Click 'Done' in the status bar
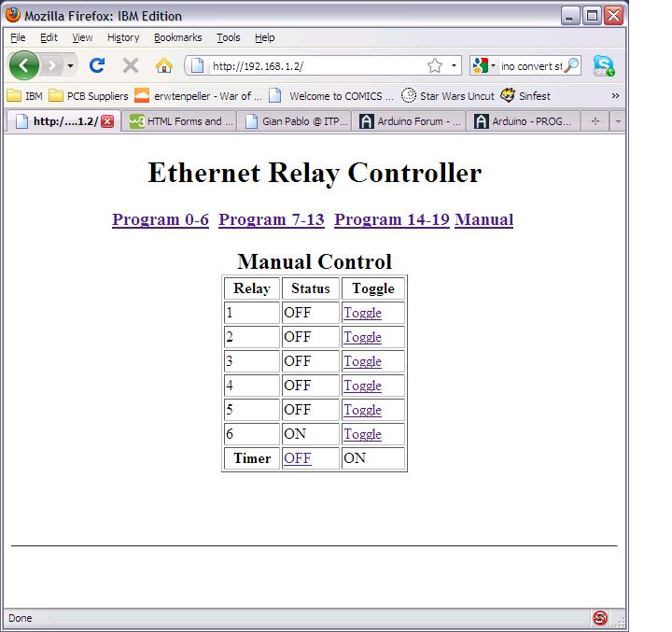The height and width of the screenshot is (632, 672). (21, 618)
